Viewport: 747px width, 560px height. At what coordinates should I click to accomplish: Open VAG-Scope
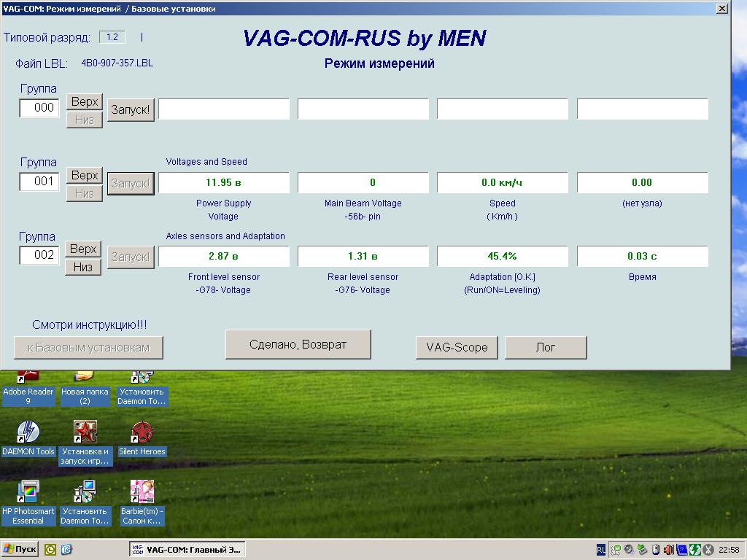(x=457, y=347)
